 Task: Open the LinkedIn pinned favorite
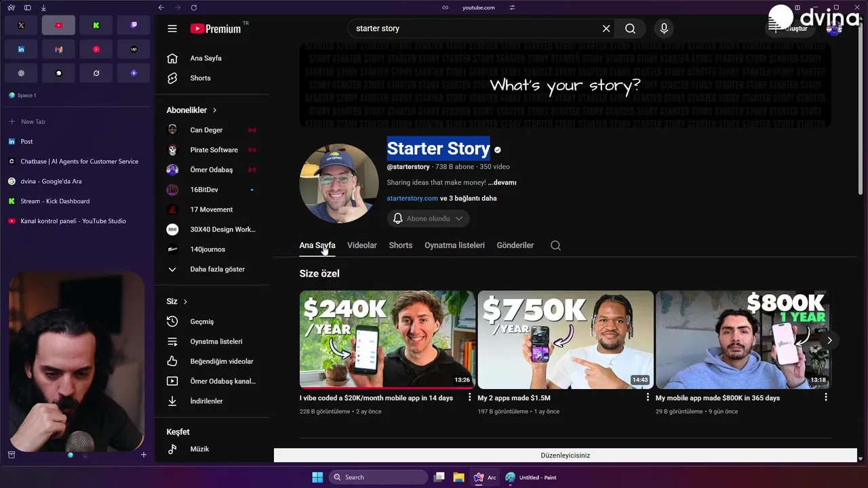(21, 49)
